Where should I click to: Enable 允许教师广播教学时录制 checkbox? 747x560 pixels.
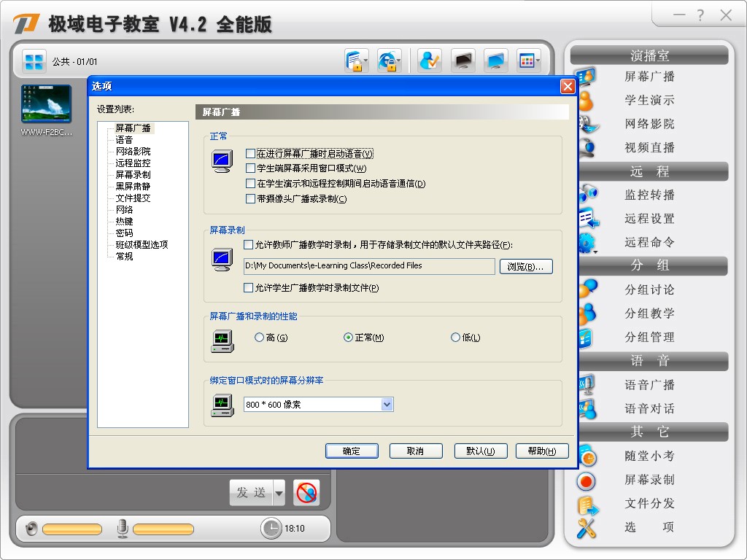247,246
